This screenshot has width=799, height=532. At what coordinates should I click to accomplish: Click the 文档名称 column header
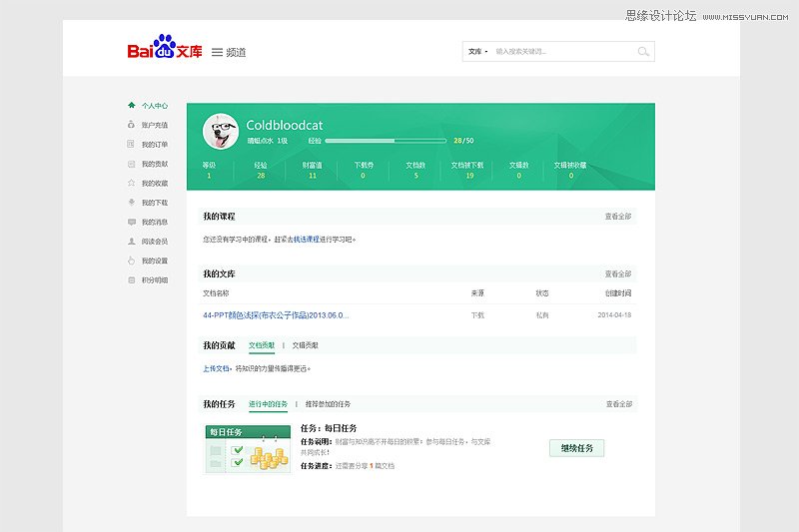tap(216, 293)
